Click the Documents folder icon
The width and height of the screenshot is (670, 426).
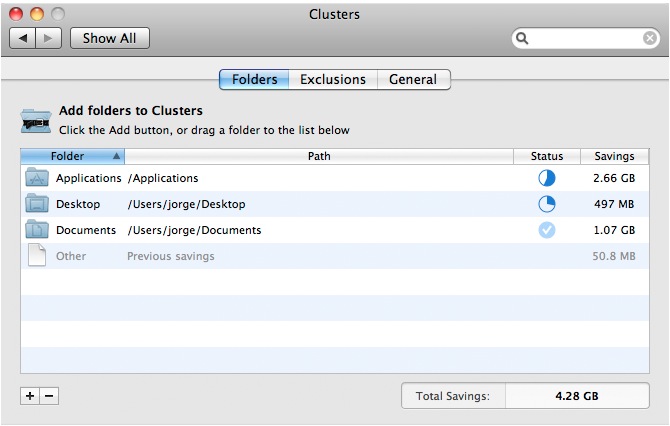click(x=37, y=230)
